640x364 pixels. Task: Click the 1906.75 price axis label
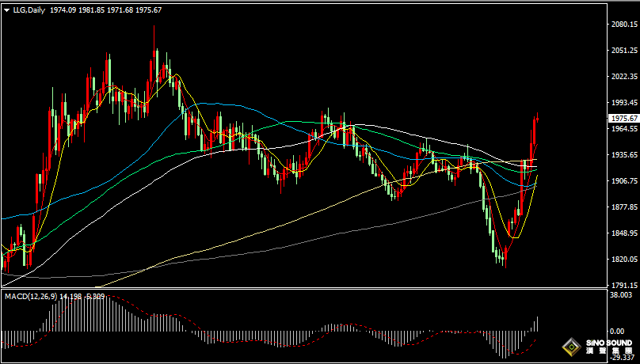tap(625, 181)
